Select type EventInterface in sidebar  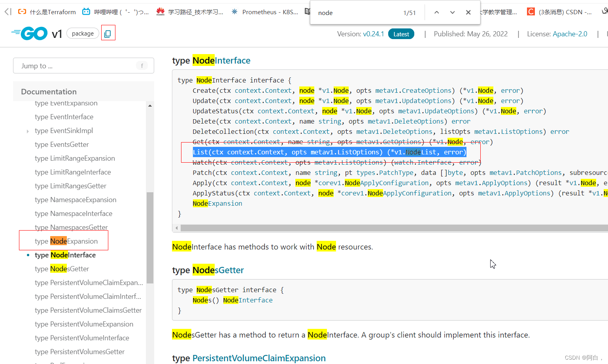64,117
